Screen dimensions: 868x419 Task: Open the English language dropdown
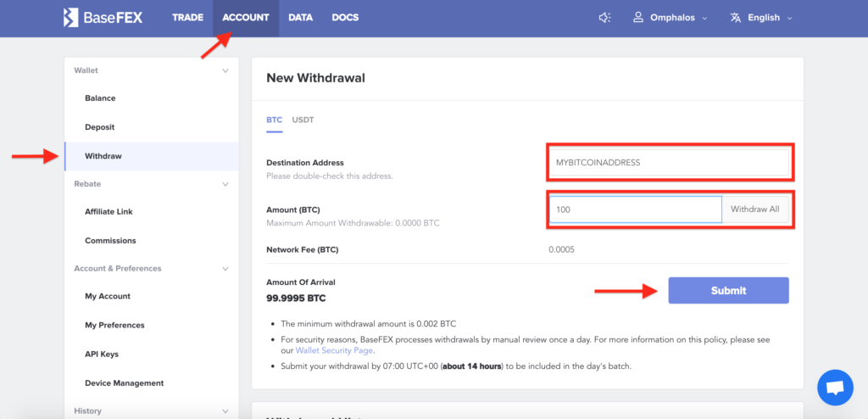761,18
